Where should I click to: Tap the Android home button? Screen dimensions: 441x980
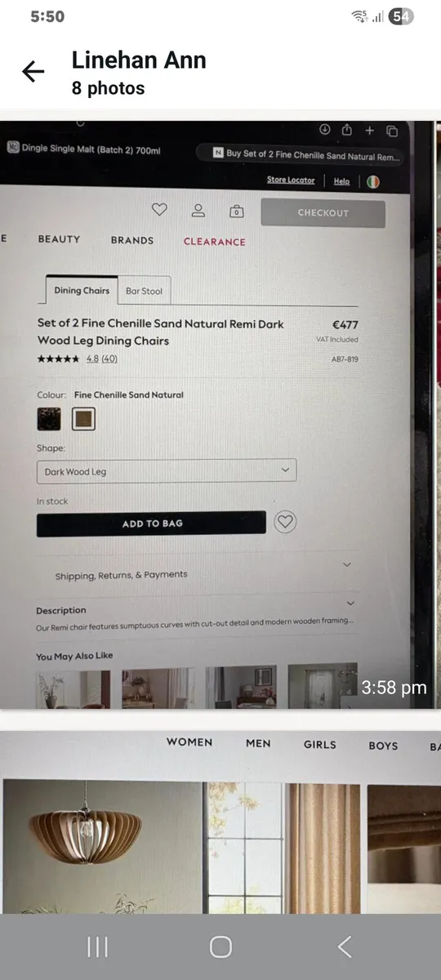[x=220, y=947]
